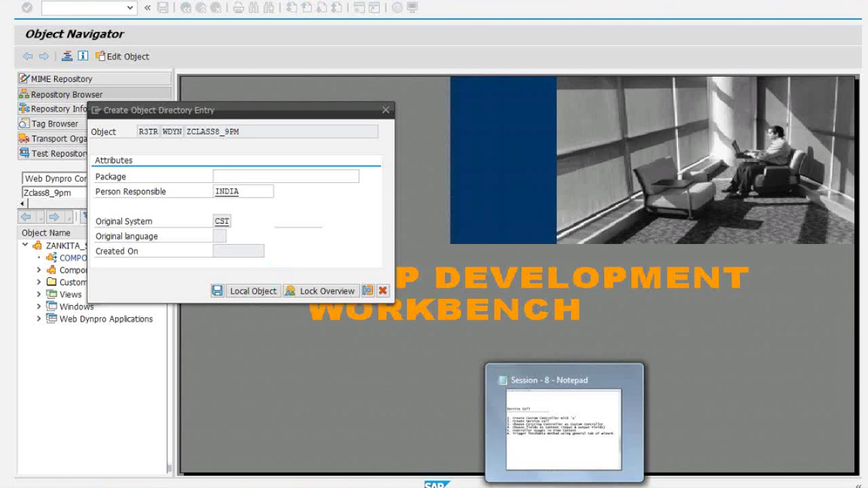Click the green Enter checkmark icon
The height and width of the screenshot is (488, 868).
(27, 7)
